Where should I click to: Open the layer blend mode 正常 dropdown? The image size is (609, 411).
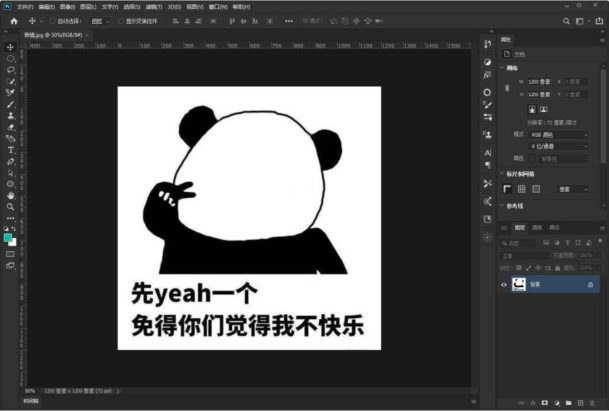coord(524,256)
